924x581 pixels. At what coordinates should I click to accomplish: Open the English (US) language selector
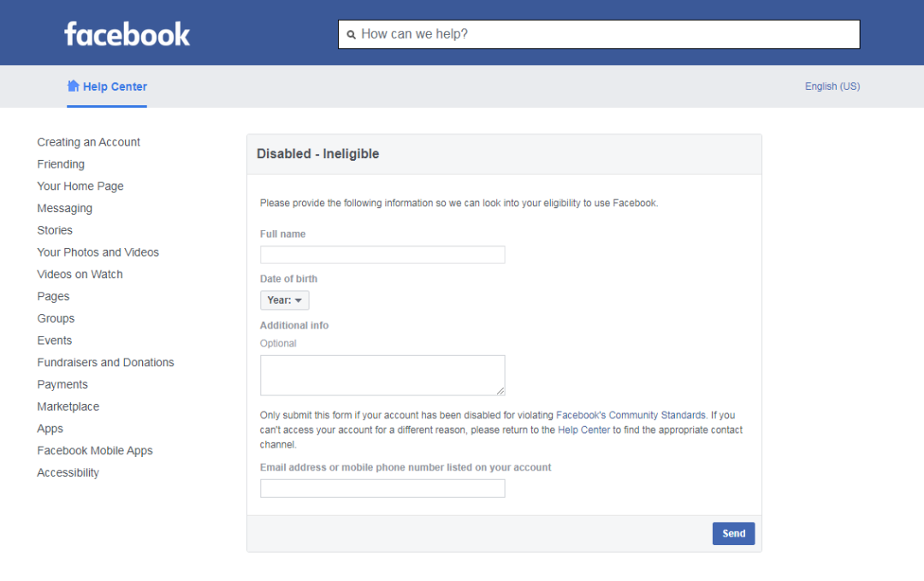point(832,86)
